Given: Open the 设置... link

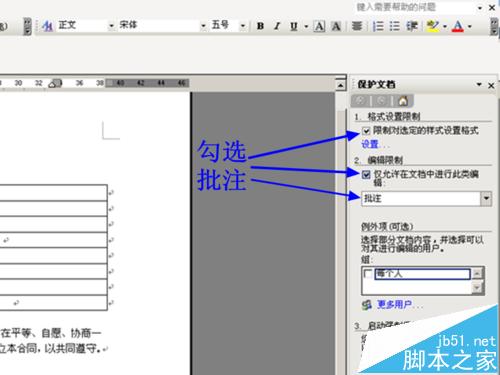Looking at the screenshot, I should click(374, 144).
